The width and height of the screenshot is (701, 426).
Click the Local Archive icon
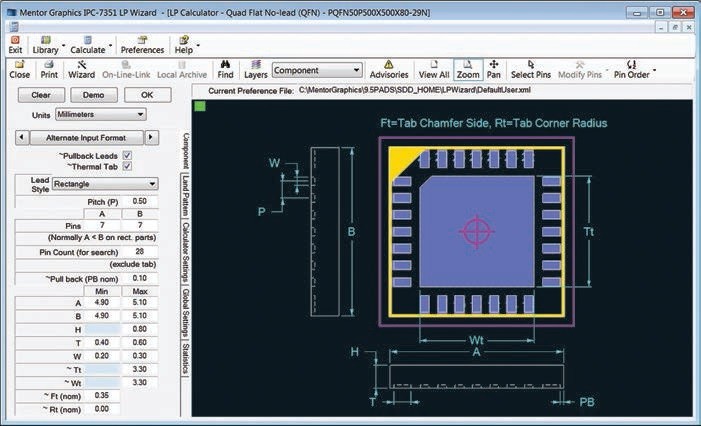pos(182,70)
